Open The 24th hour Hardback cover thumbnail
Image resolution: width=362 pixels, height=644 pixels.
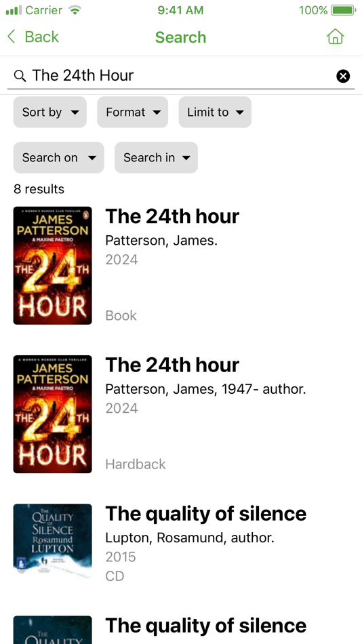point(53,414)
